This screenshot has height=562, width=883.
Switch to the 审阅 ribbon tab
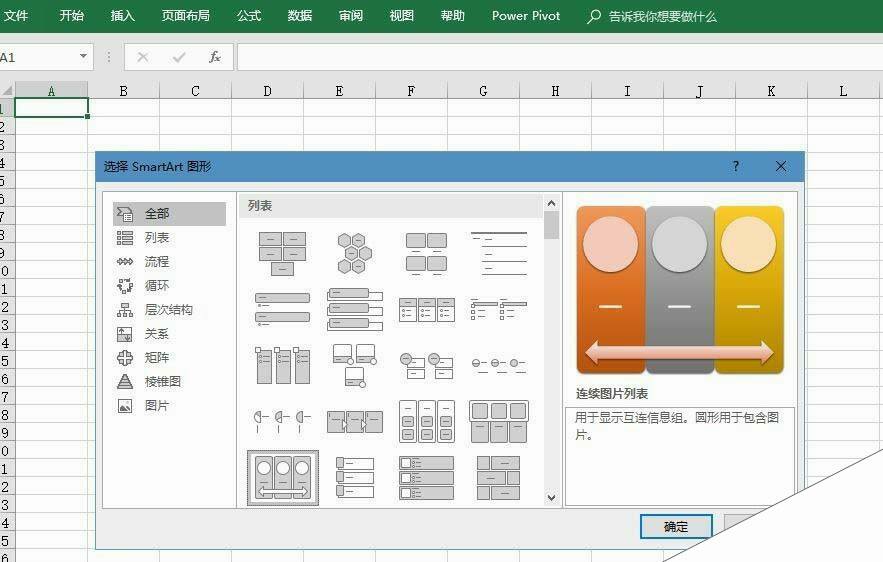[351, 16]
